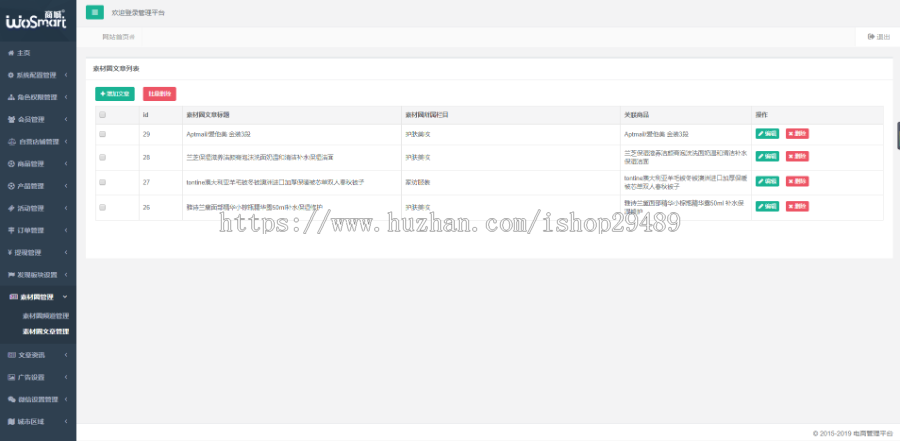Image resolution: width=900 pixels, height=441 pixels.
Task: Expand the 订单管理 sidebar menu chevron
Action: pos(66,230)
